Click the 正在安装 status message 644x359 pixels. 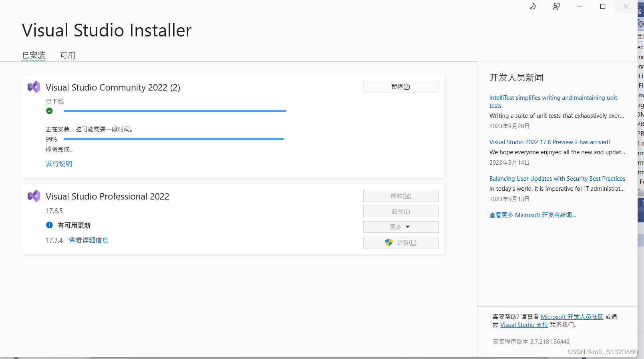[89, 129]
